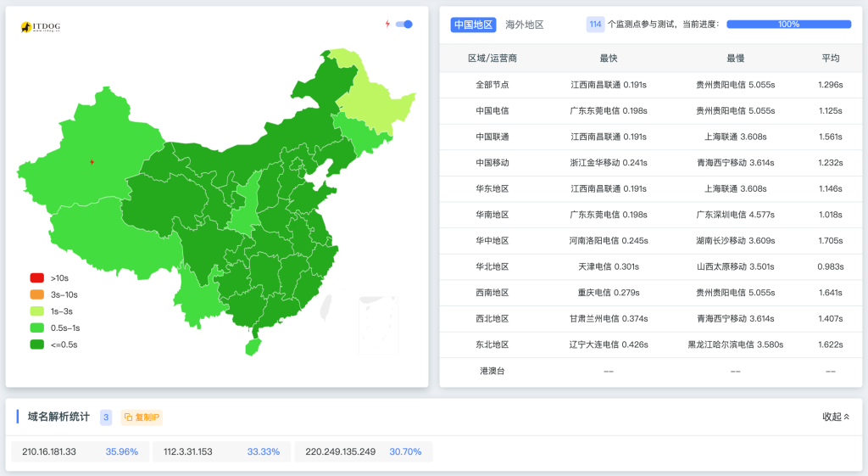The height and width of the screenshot is (476, 868).
Task: Toggle the lightning map switch
Action: point(404,25)
